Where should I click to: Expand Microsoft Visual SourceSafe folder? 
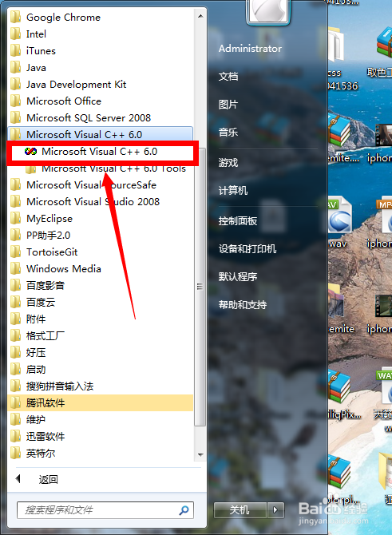101,184
